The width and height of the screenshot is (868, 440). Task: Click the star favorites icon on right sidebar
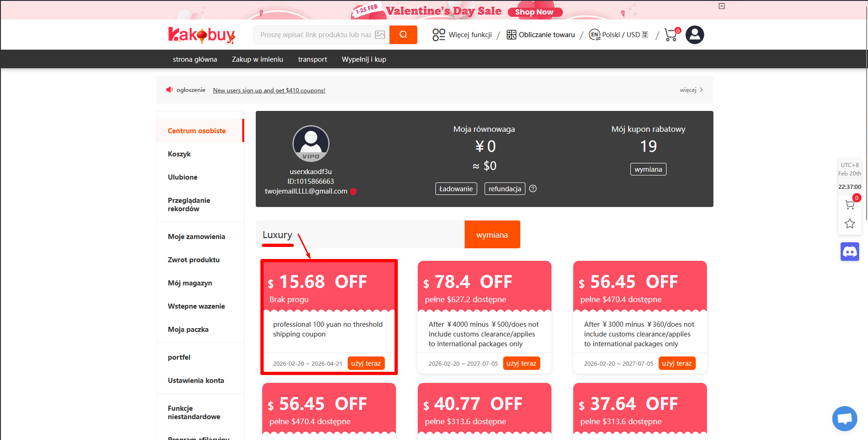pyautogui.click(x=849, y=224)
